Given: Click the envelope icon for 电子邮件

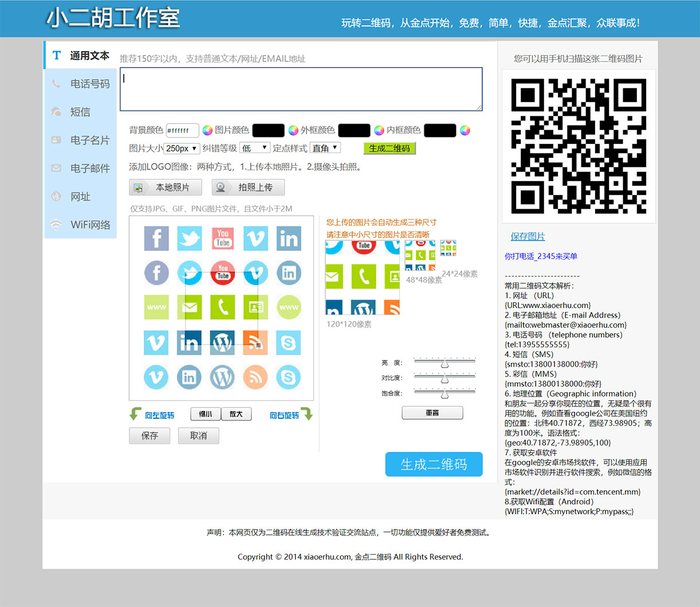Looking at the screenshot, I should tap(56, 169).
